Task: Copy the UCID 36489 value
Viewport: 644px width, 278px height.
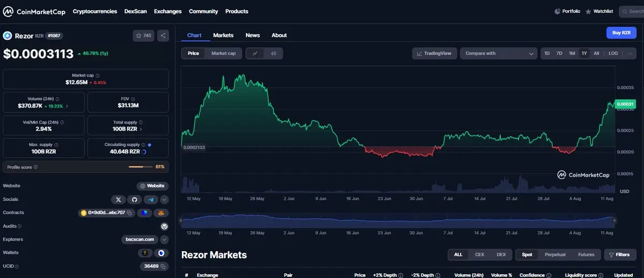Action: click(163, 266)
